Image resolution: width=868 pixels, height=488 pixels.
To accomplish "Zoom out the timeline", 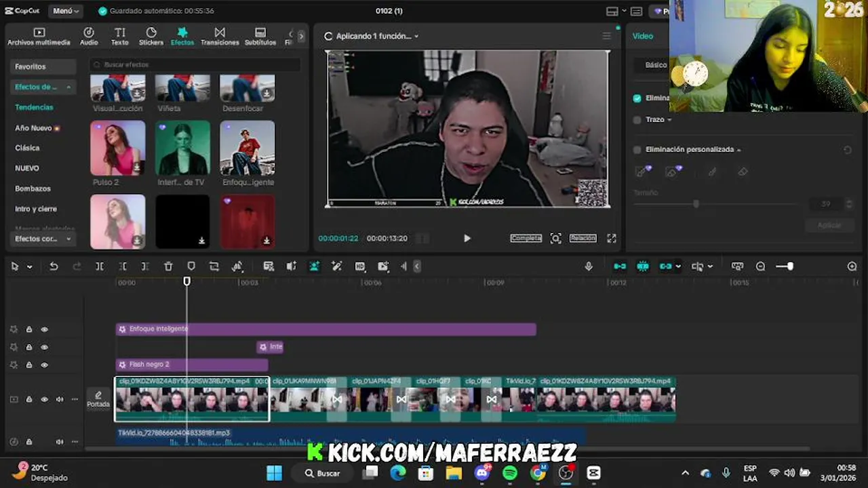I will 760,266.
